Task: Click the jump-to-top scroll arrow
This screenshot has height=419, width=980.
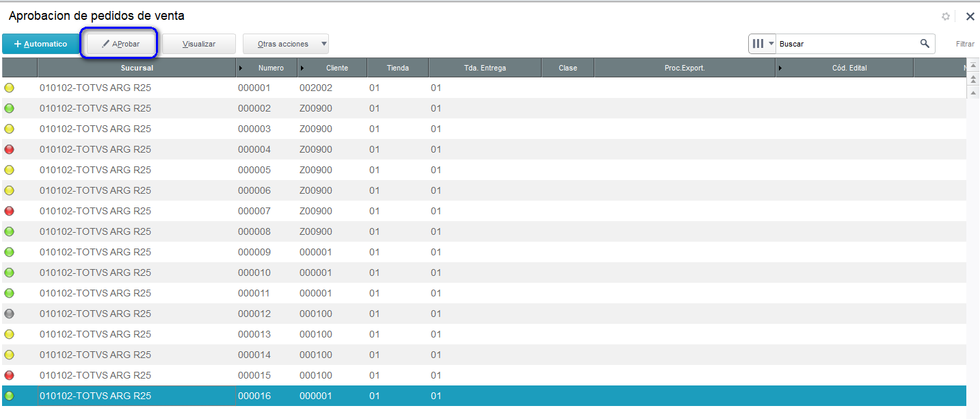Action: 973,66
